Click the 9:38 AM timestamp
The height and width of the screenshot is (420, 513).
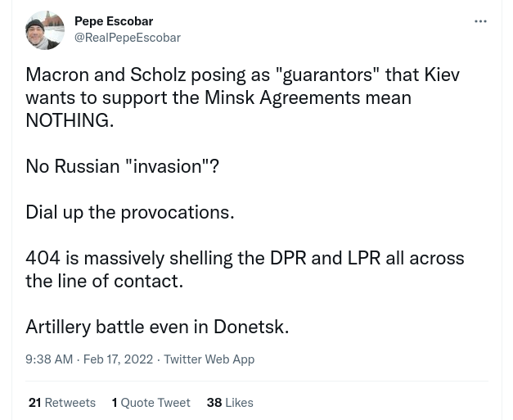[x=49, y=359]
